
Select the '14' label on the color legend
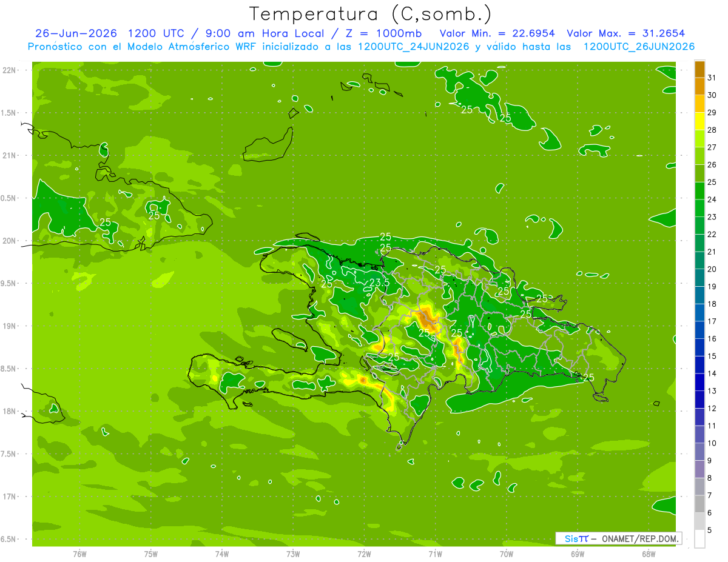pos(712,373)
